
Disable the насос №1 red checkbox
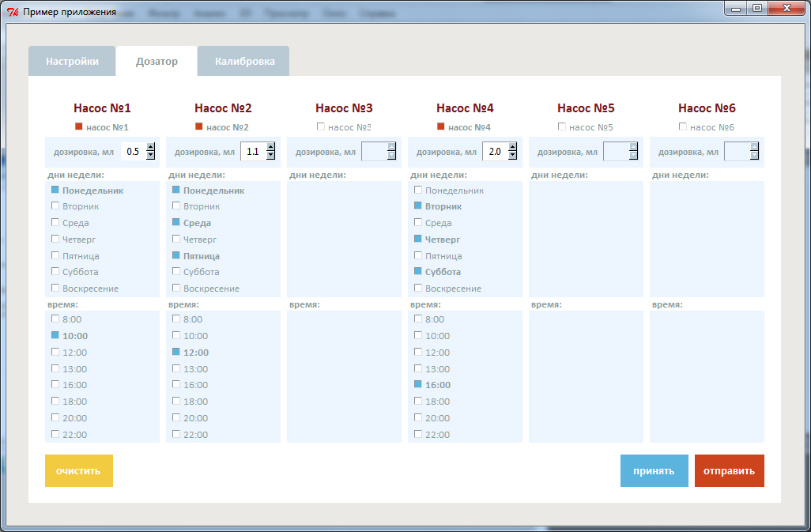coord(79,126)
